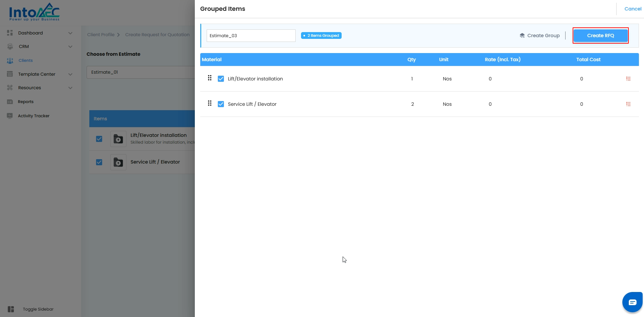The image size is (644, 317).
Task: Click Create Request for Quotation breadcrumb
Action: pyautogui.click(x=157, y=34)
